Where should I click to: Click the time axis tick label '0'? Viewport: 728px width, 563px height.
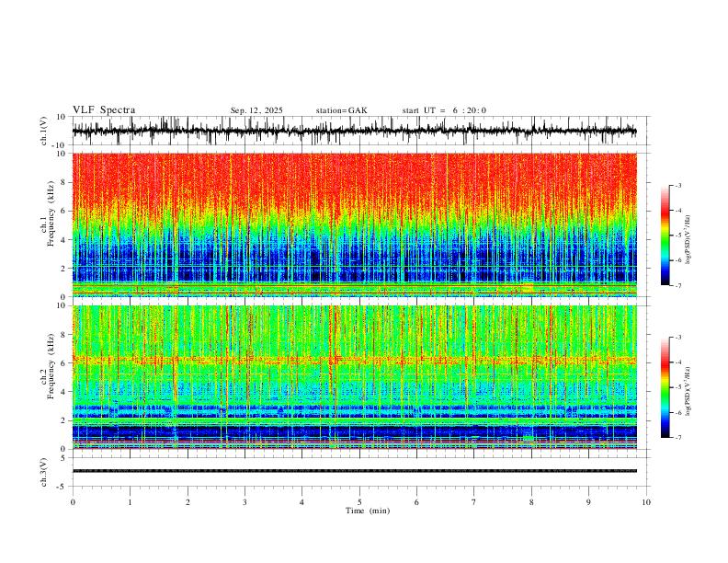[x=73, y=502]
